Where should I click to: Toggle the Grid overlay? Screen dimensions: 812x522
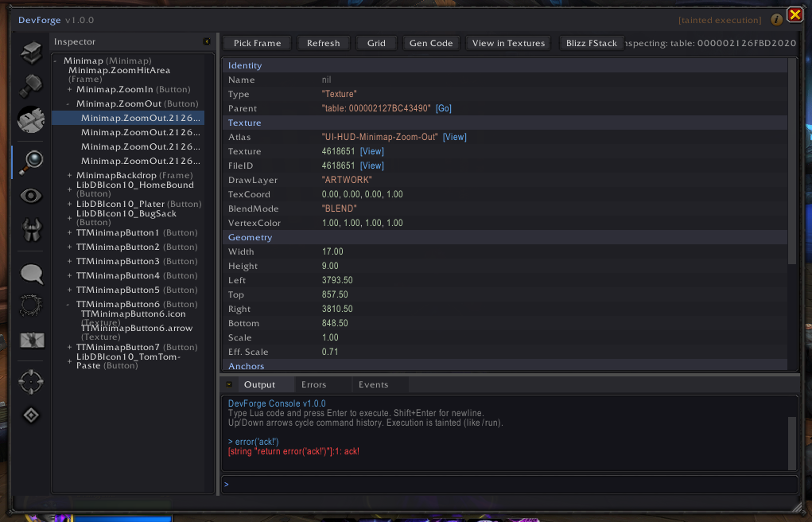coord(375,43)
